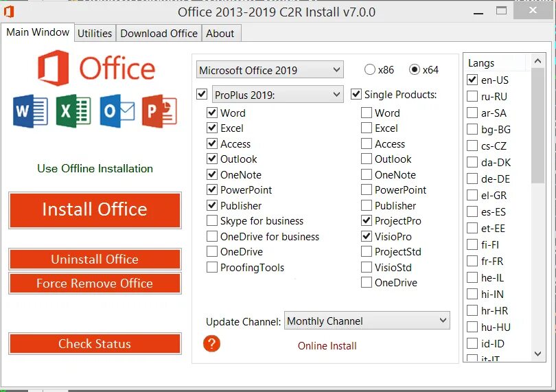
Task: Check the ru-RU language checkbox
Action: [x=472, y=96]
